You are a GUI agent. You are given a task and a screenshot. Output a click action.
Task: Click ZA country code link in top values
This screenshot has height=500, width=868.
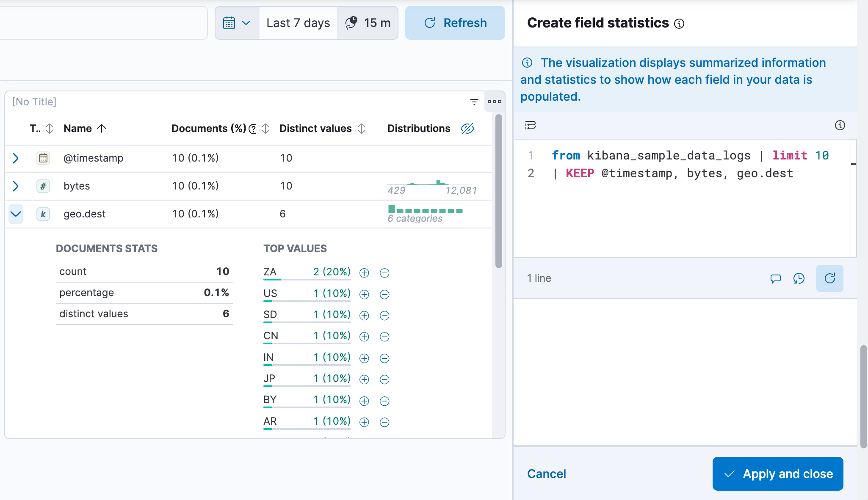tap(269, 272)
